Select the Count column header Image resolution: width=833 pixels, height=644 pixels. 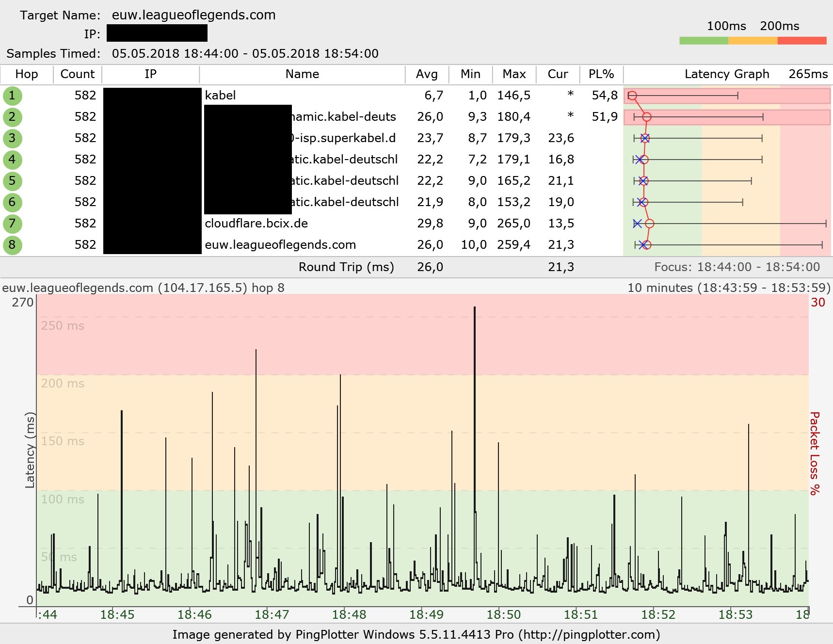(x=78, y=74)
